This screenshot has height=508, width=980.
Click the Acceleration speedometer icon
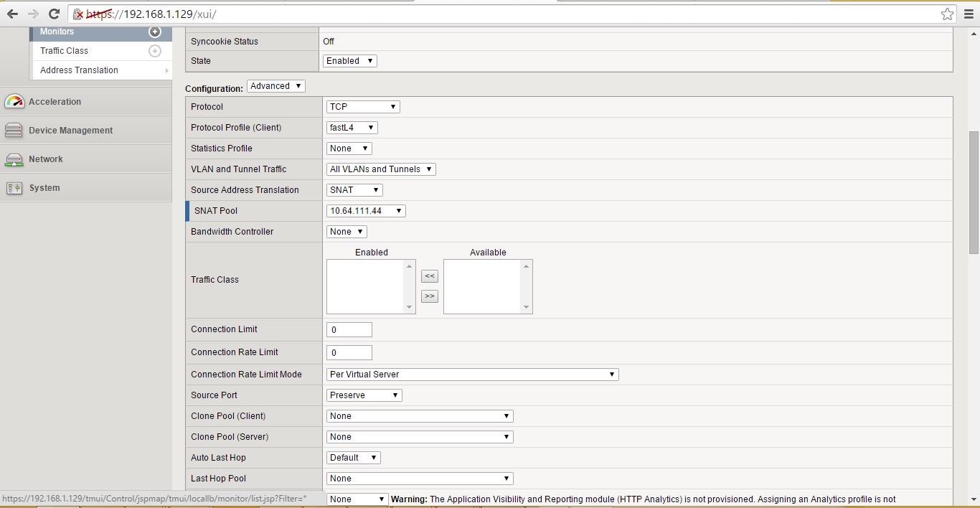(16, 101)
